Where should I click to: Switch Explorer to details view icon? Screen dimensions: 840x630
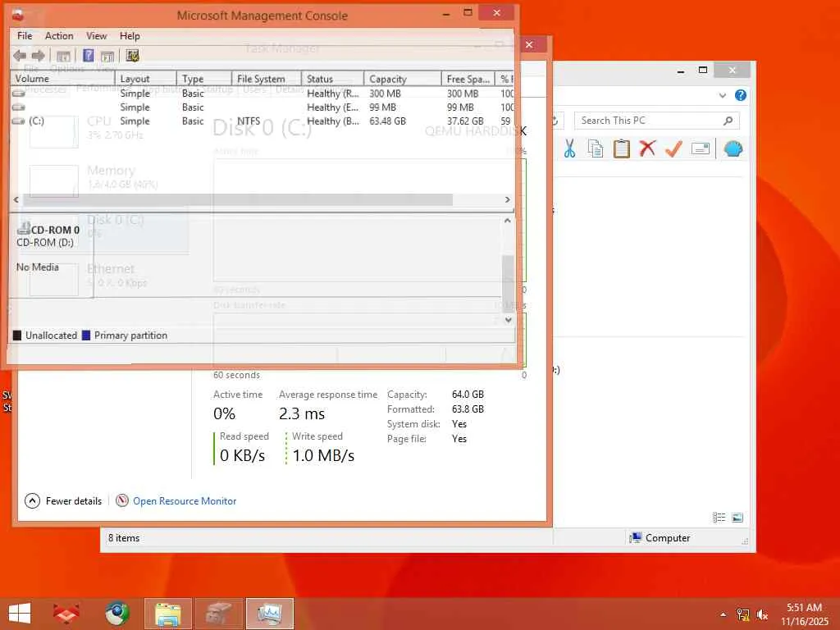[x=719, y=518]
